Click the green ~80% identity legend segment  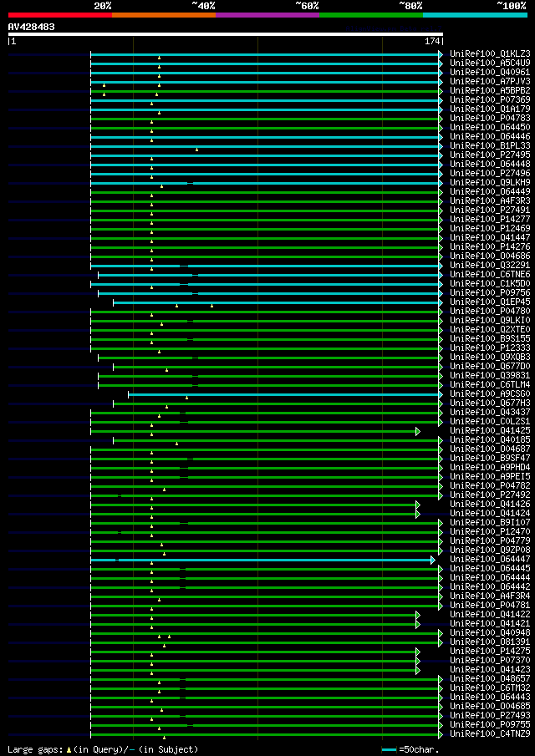(x=371, y=15)
